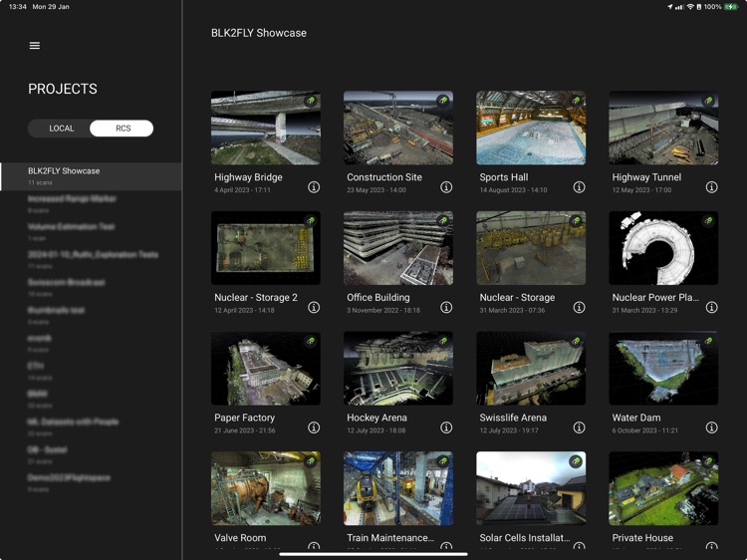
Task: Show info for Paper Factory scan
Action: (314, 427)
